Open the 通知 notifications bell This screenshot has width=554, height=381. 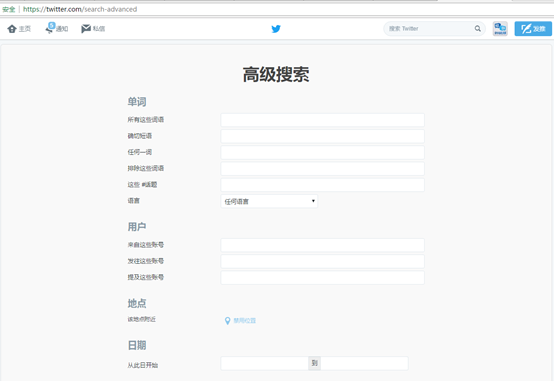click(x=50, y=28)
